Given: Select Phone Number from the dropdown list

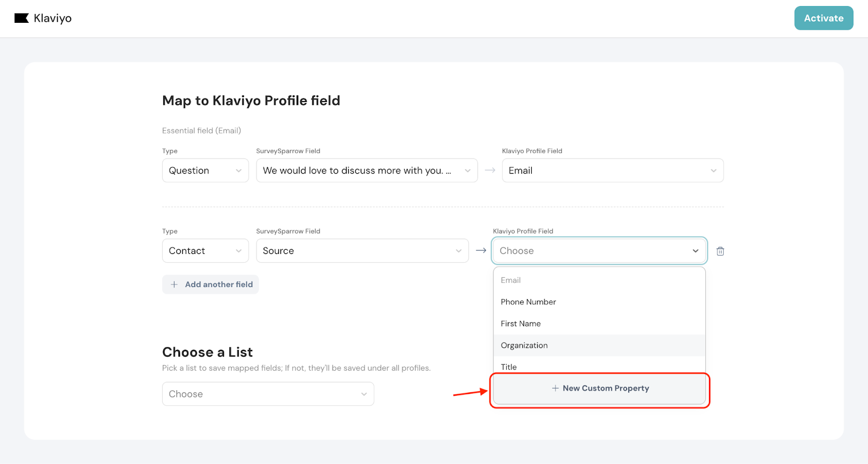Looking at the screenshot, I should [528, 302].
